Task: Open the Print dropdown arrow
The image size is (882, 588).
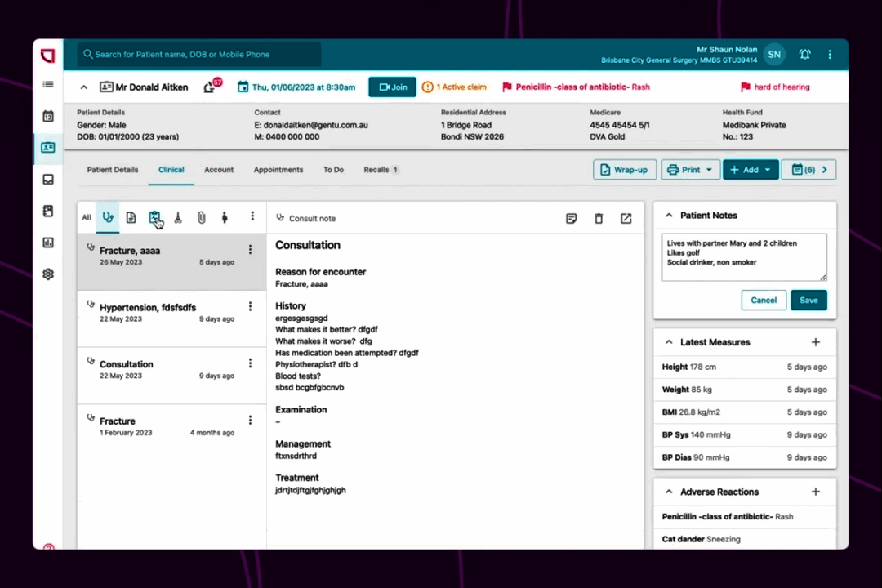Action: (708, 169)
